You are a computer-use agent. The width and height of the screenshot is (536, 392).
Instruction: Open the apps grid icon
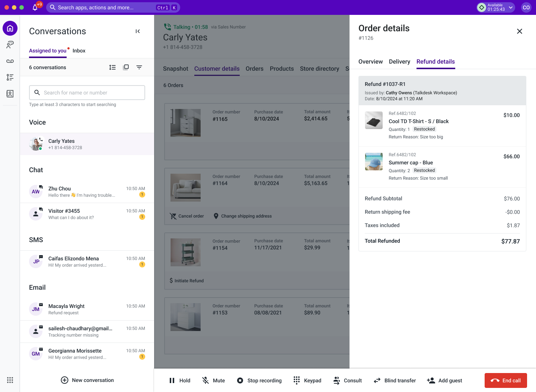(10, 380)
